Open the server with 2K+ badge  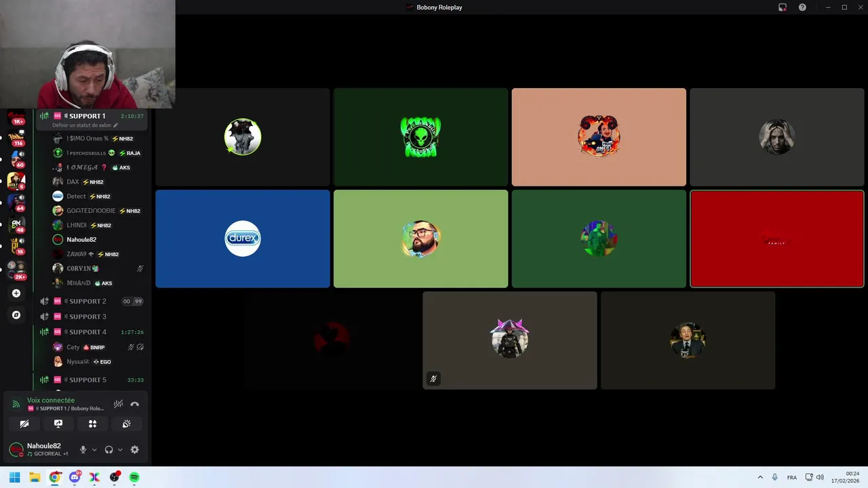pyautogui.click(x=16, y=269)
